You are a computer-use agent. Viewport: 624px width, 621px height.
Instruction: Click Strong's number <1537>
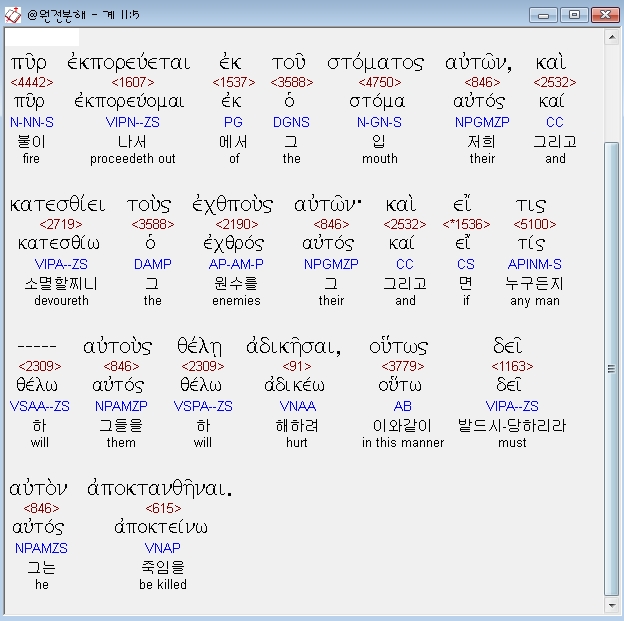point(234,82)
